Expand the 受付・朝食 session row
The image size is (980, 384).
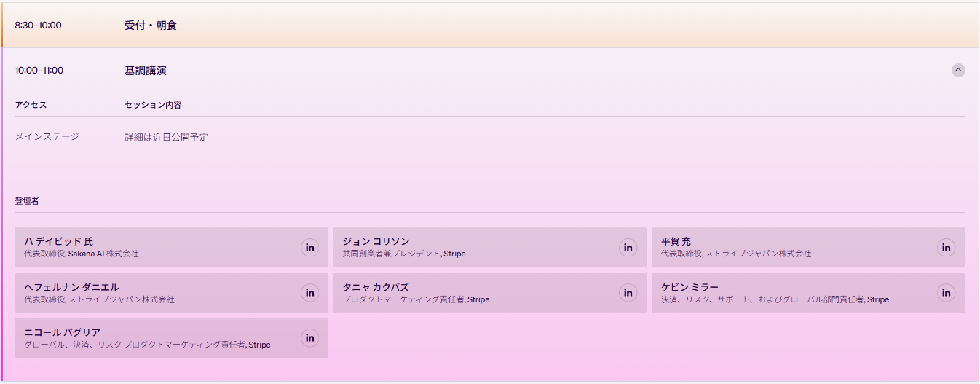coord(490,26)
